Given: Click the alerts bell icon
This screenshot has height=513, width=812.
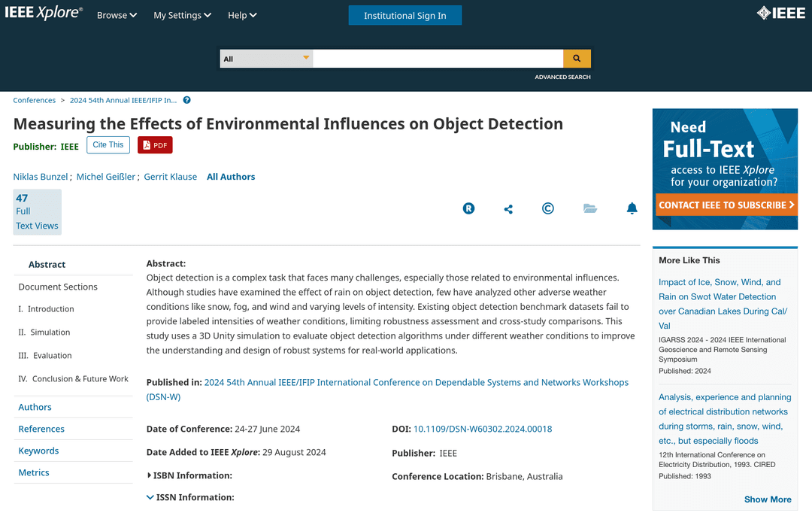Looking at the screenshot, I should (x=632, y=208).
